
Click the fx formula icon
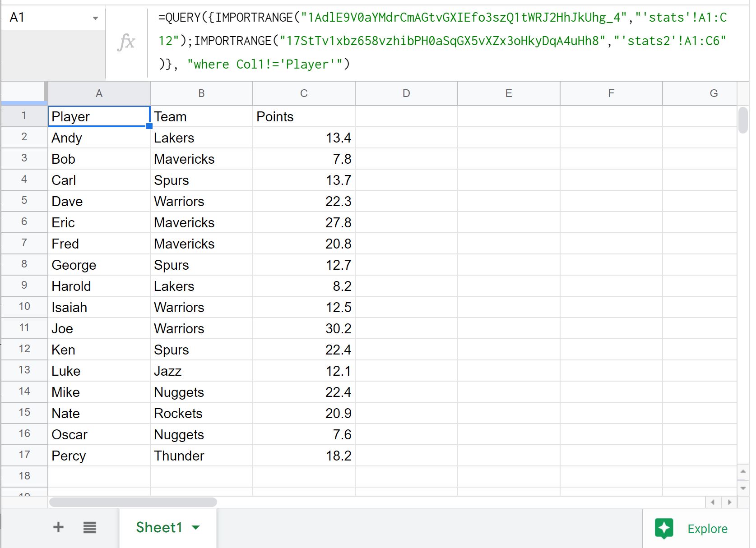(126, 42)
